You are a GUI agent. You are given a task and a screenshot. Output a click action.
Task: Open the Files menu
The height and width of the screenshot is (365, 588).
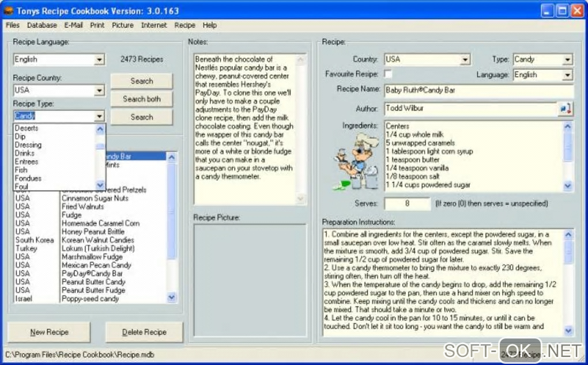pos(12,25)
